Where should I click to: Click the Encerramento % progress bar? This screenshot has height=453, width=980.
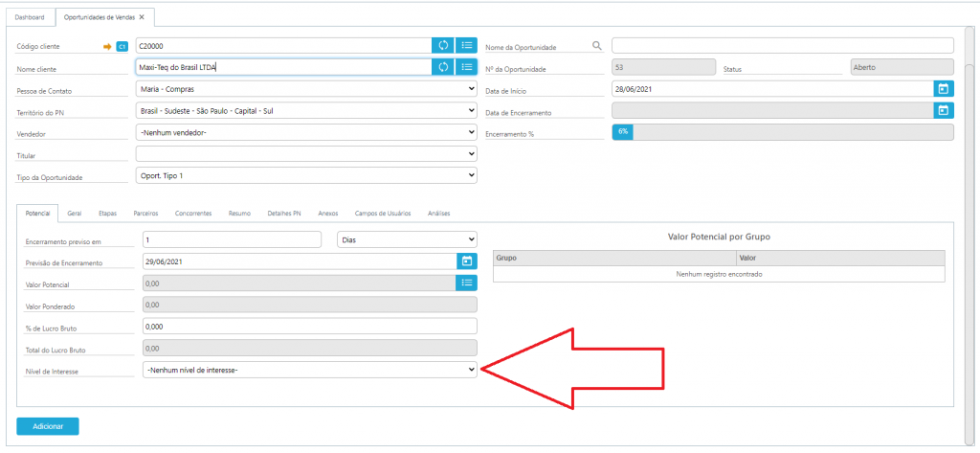[x=782, y=132]
